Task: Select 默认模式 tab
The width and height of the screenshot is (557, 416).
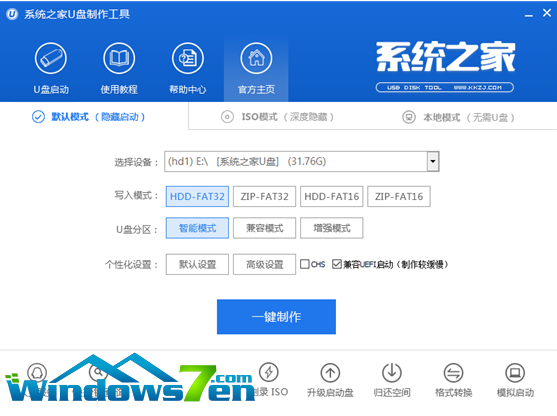Action: (x=88, y=117)
